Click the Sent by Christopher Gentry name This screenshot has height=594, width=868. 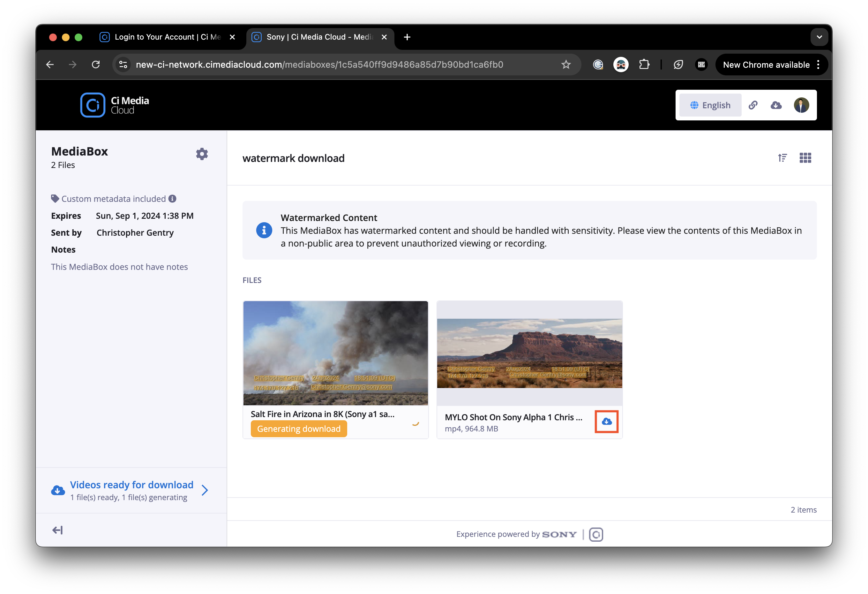[x=135, y=232]
